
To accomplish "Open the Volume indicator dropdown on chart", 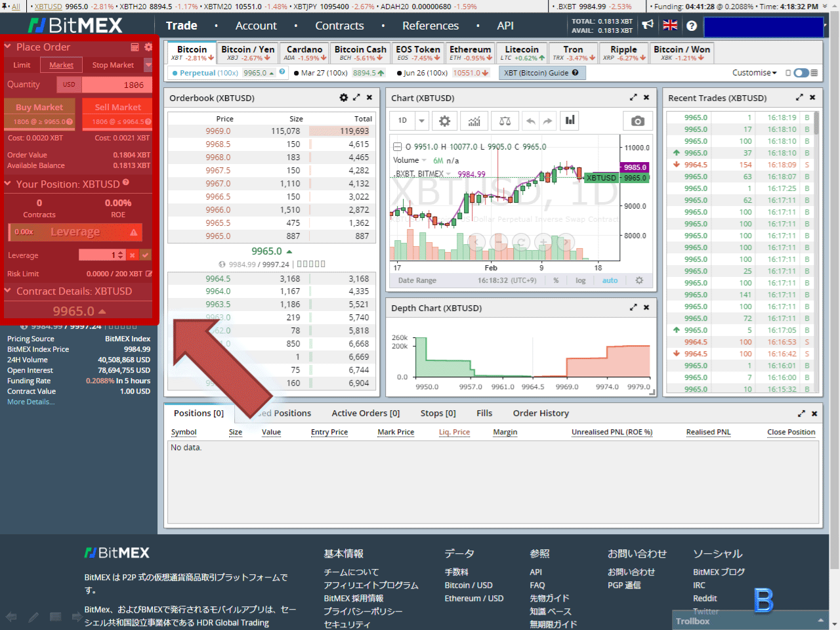I will [x=424, y=160].
